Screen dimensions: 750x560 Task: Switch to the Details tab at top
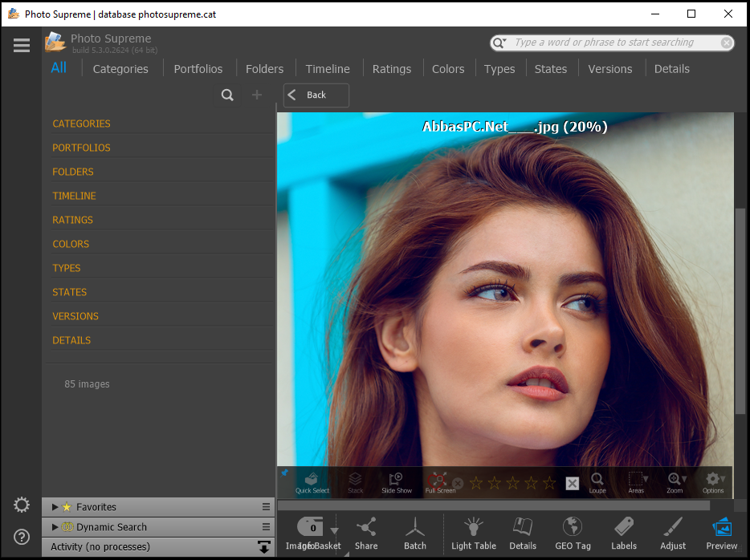click(671, 69)
